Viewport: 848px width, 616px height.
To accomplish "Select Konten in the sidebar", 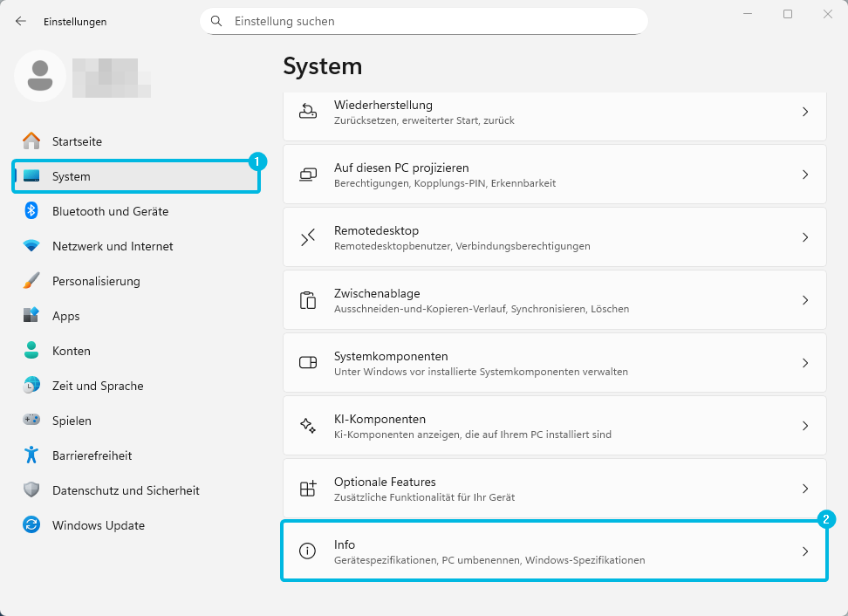I will click(x=136, y=351).
